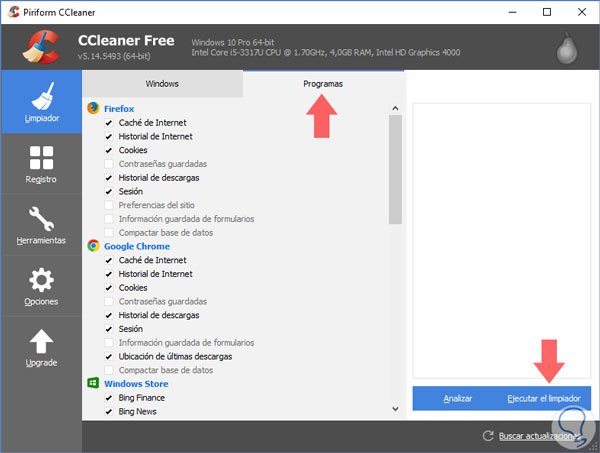Image resolution: width=600 pixels, height=453 pixels.
Task: Switch to the Windows tab
Action: click(162, 84)
